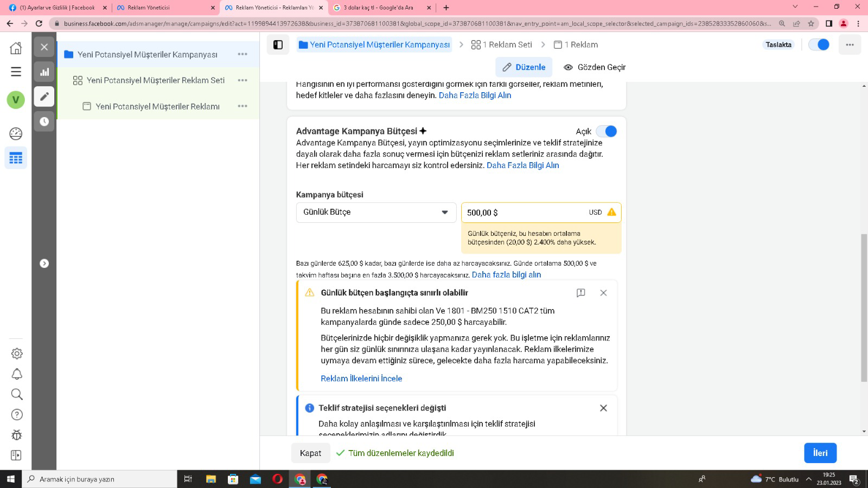Open the help question mark icon
The height and width of the screenshot is (488, 868).
pos(17,415)
